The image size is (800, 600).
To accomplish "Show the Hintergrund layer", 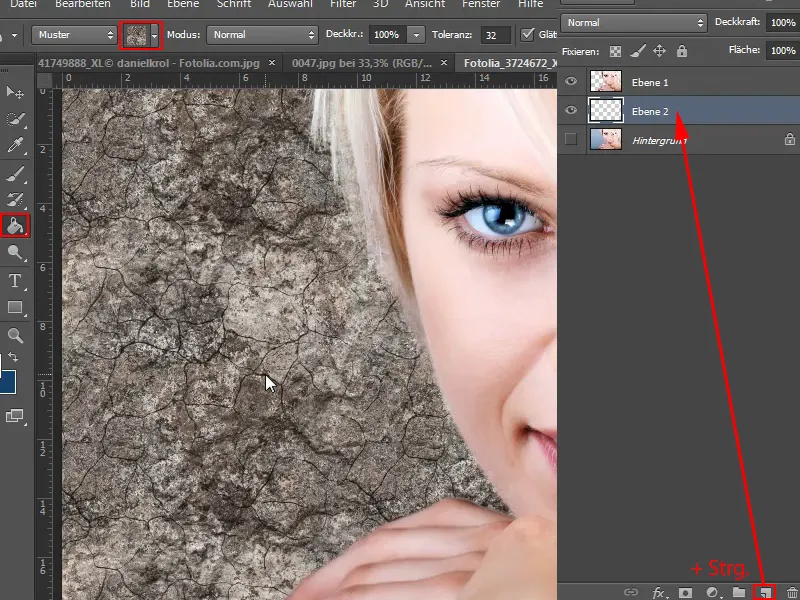I will pos(571,139).
